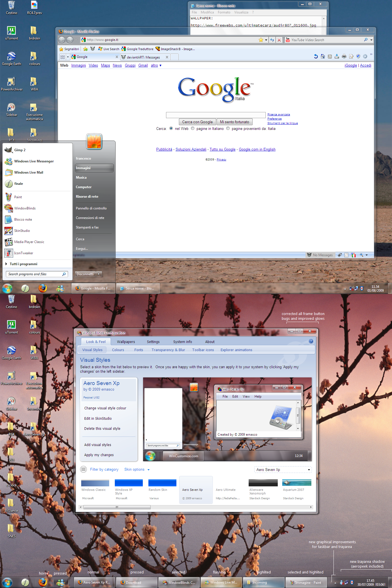Click Change visual style colour
This screenshot has height=588, width=392.
105,408
